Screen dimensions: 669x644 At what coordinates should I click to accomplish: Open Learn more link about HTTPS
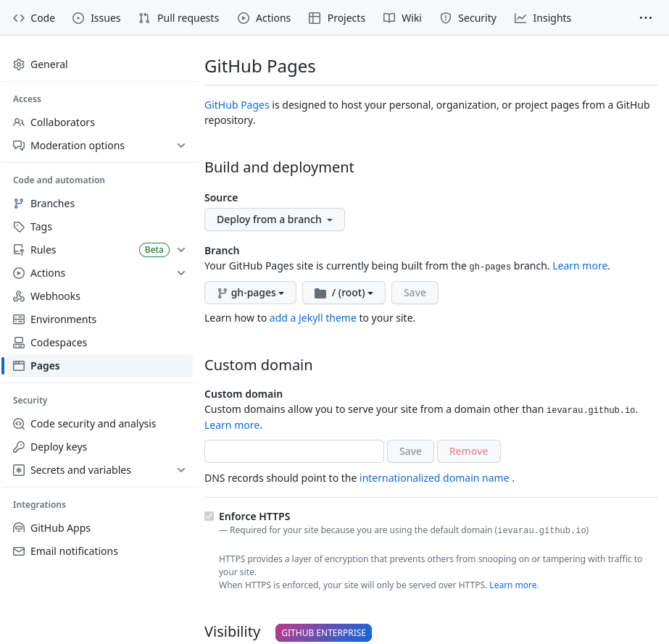(513, 585)
